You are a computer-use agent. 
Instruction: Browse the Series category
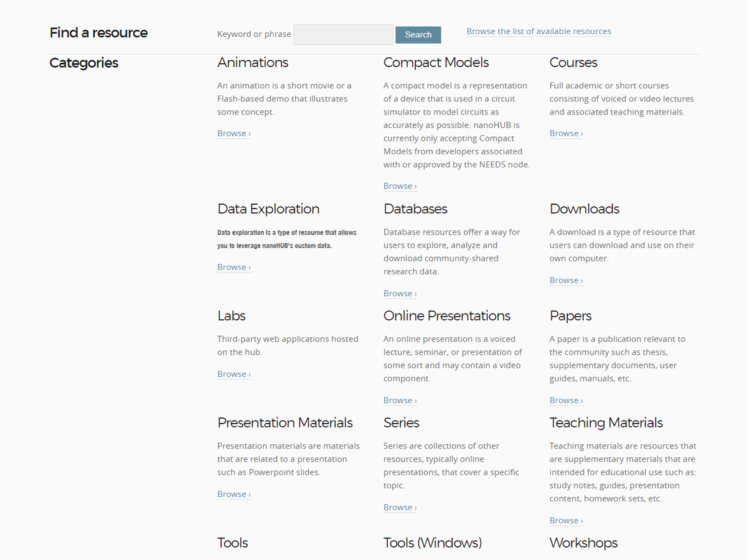click(400, 507)
